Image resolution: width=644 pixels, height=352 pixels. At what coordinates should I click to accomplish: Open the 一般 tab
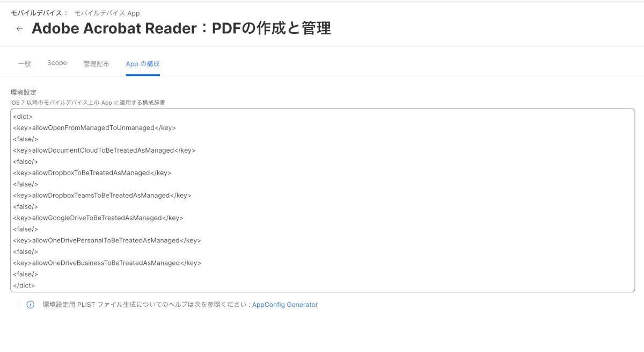pos(24,63)
